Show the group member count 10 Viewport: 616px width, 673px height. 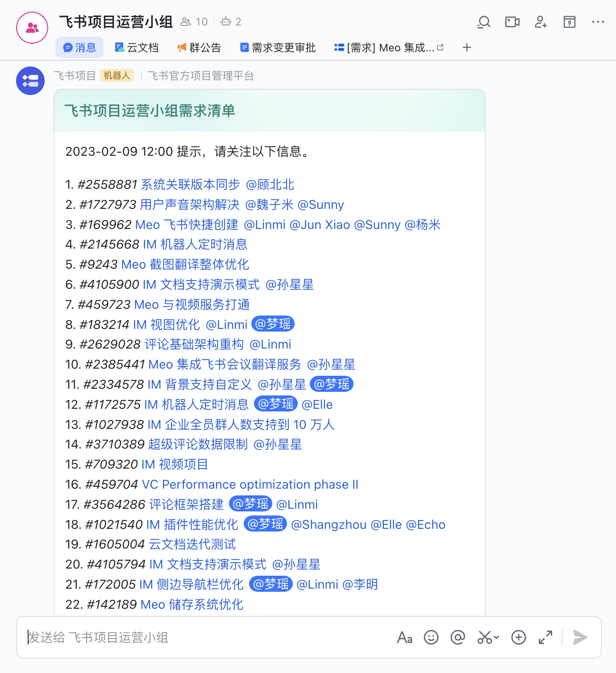pyautogui.click(x=194, y=22)
